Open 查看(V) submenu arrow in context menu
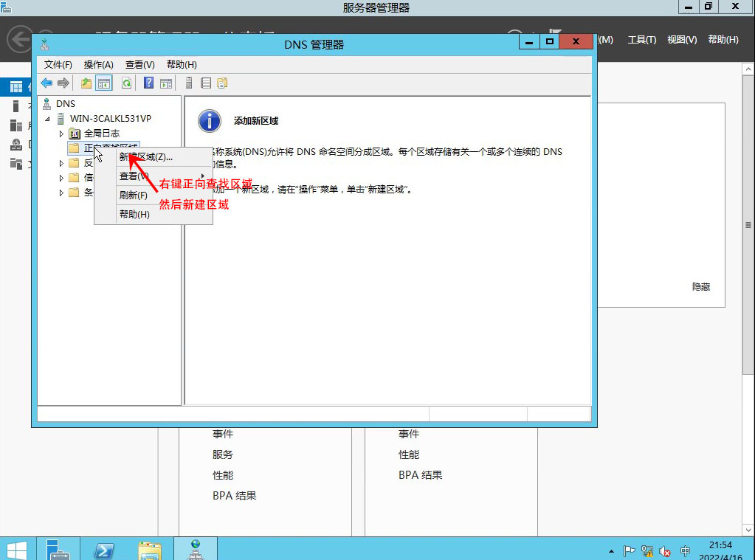The height and width of the screenshot is (560, 755). point(203,176)
